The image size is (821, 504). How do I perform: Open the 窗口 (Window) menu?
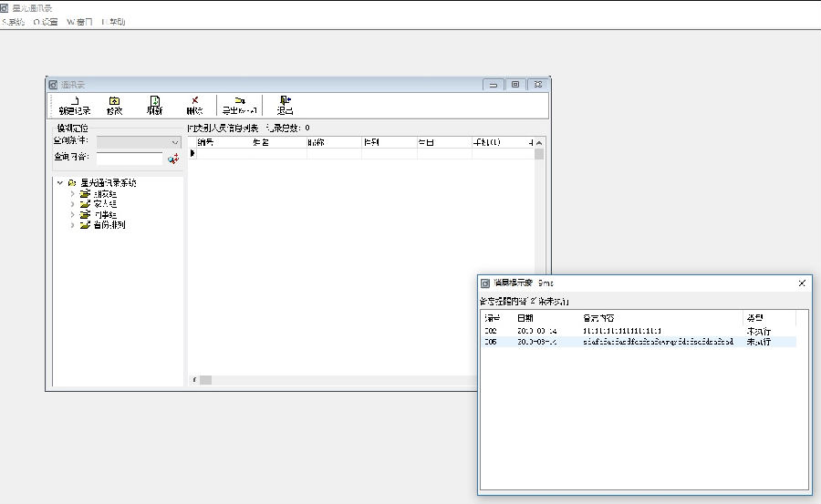(x=78, y=22)
